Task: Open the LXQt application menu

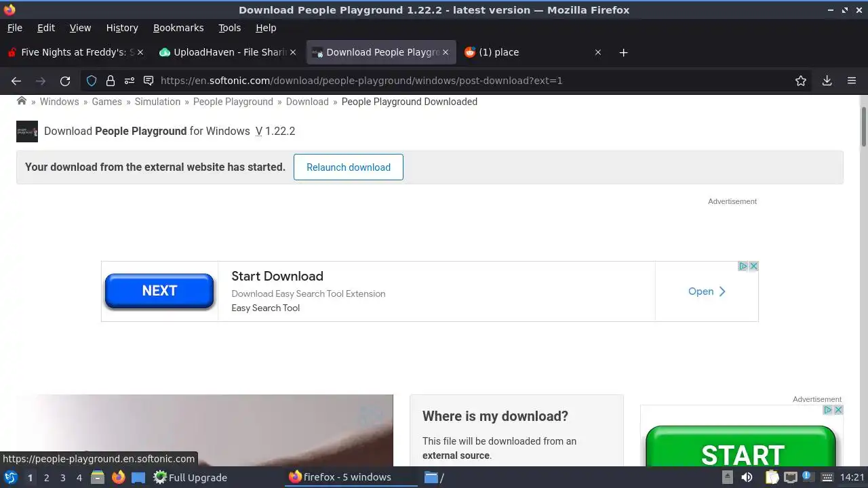Action: click(x=11, y=477)
